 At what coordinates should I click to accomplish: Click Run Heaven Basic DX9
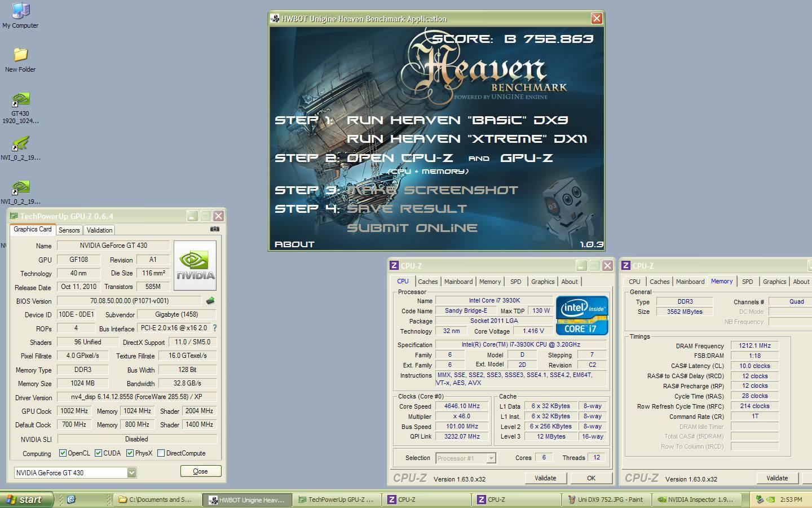457,120
